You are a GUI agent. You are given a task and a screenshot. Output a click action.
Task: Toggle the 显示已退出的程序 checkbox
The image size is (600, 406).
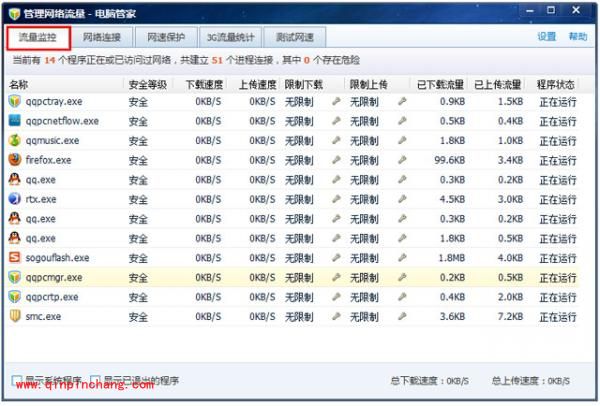(x=95, y=380)
